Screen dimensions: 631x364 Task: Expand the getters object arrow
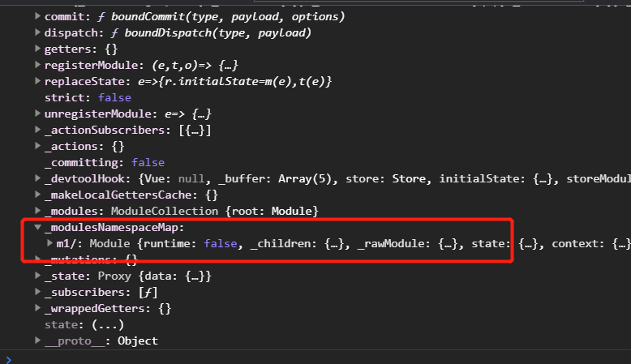tap(38, 49)
